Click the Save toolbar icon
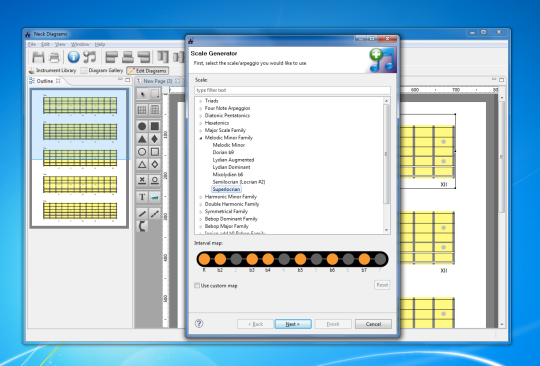The image size is (540, 366). click(38, 57)
